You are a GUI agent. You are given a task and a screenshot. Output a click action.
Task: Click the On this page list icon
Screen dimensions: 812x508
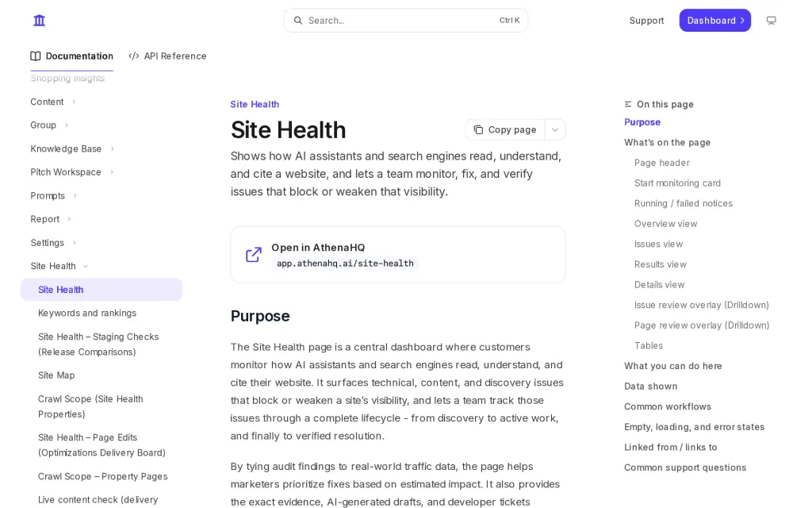pos(628,104)
